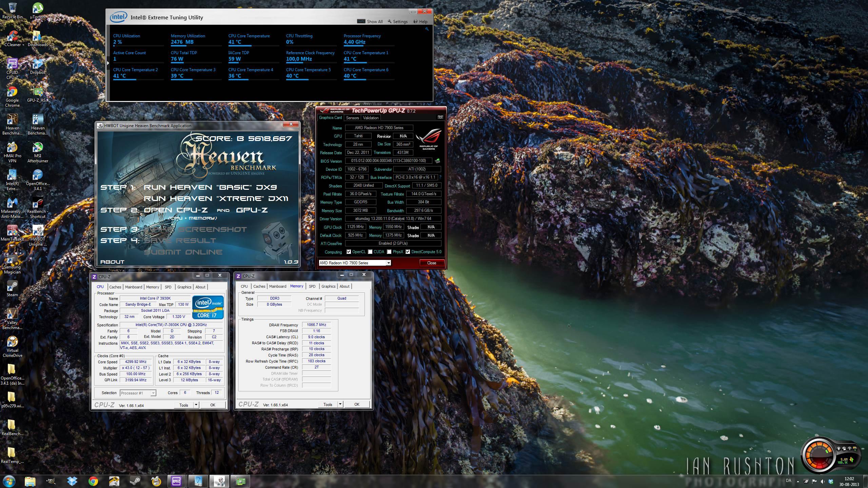Screen dimensions: 868x488
Task: Open Windows Explorer from the taskbar
Action: [30, 481]
